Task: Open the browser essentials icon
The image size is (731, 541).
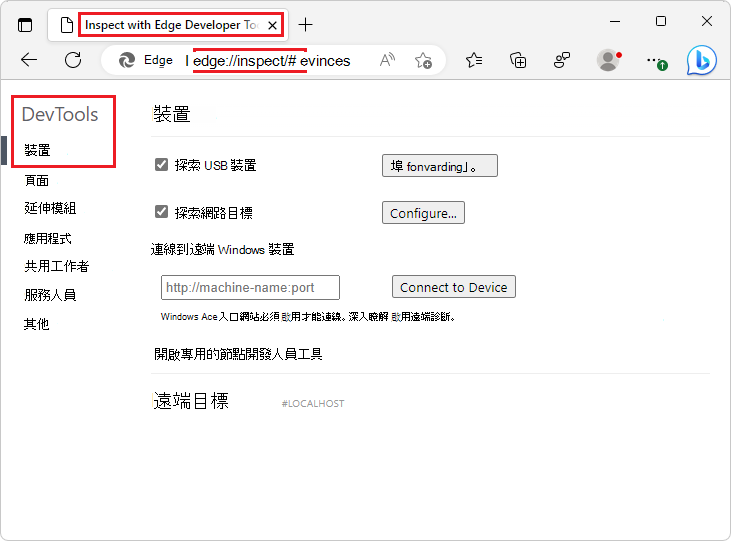Action: [x=562, y=60]
